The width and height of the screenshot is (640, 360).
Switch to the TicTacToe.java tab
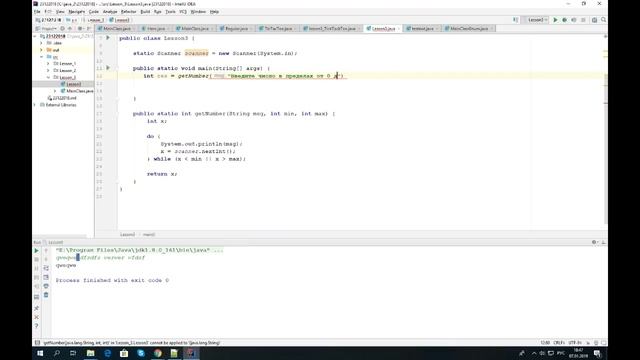[278, 29]
